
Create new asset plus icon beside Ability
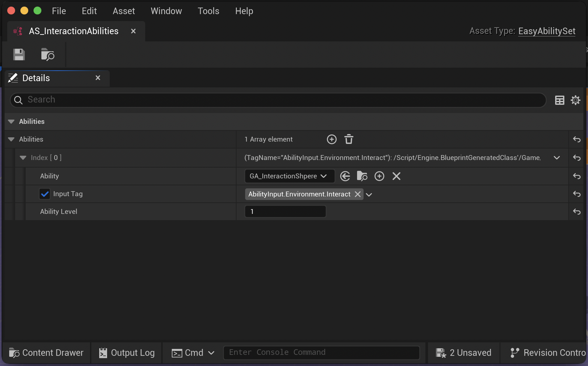tap(379, 176)
